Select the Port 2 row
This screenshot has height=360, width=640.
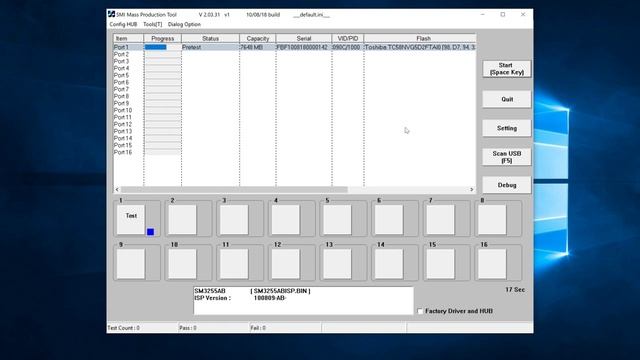point(294,54)
